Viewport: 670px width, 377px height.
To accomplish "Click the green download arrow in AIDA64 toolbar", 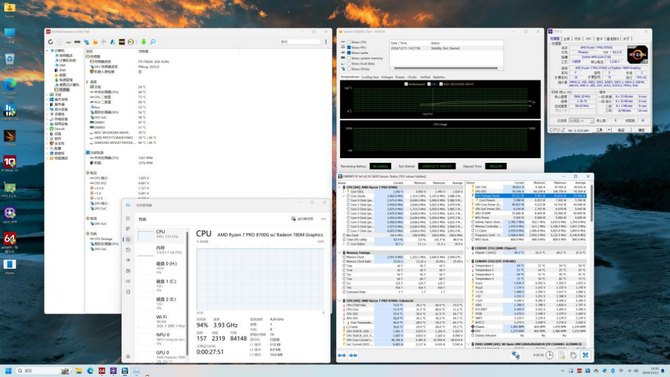I will coord(144,42).
